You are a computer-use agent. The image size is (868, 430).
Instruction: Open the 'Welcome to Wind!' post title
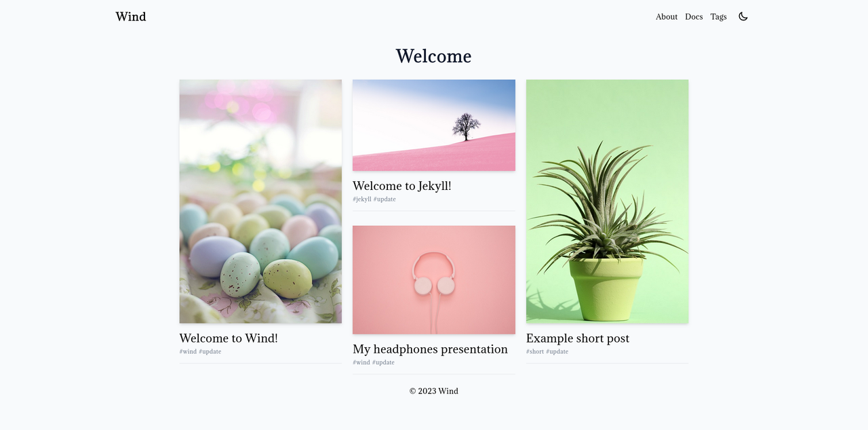coord(229,338)
